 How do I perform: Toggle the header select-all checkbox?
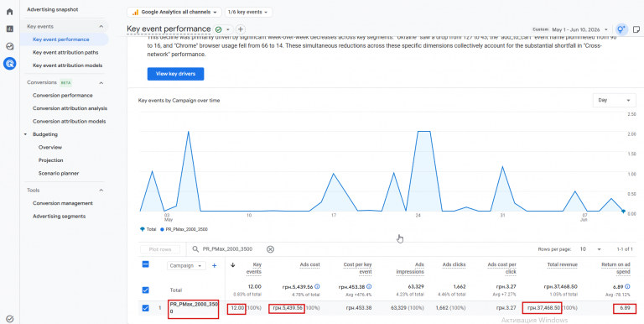point(145,264)
